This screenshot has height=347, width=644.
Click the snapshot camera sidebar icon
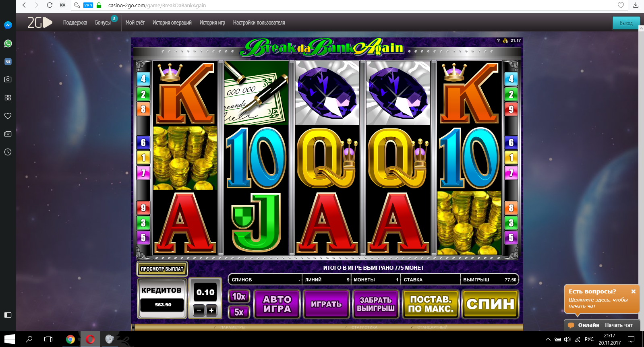click(x=8, y=79)
